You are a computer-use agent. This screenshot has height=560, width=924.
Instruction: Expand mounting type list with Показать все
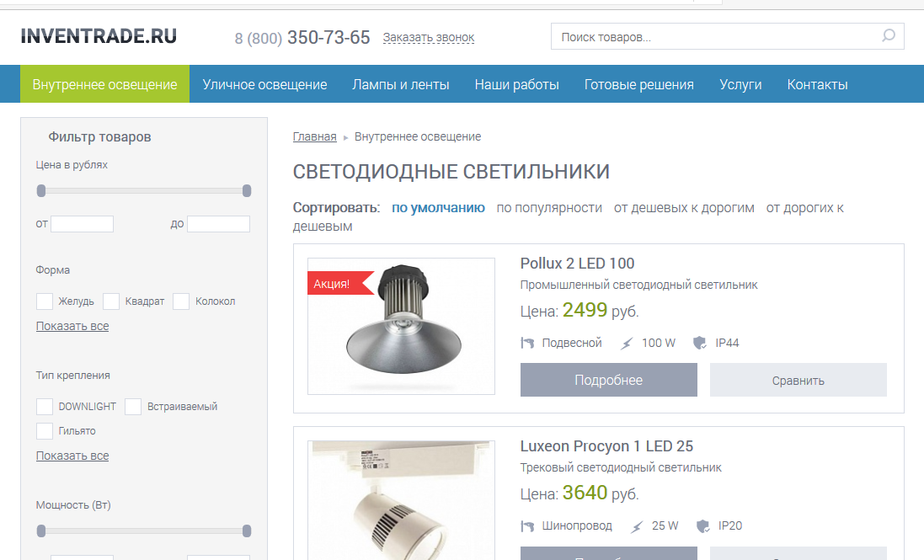point(72,456)
